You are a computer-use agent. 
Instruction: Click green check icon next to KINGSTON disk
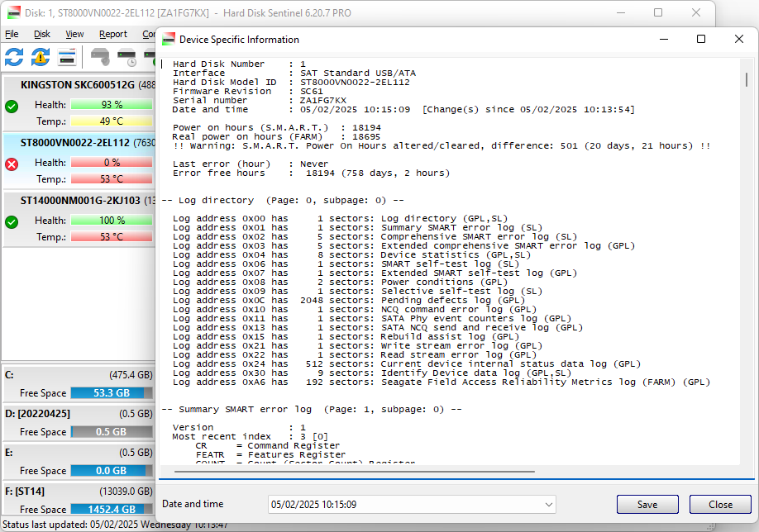click(x=12, y=107)
